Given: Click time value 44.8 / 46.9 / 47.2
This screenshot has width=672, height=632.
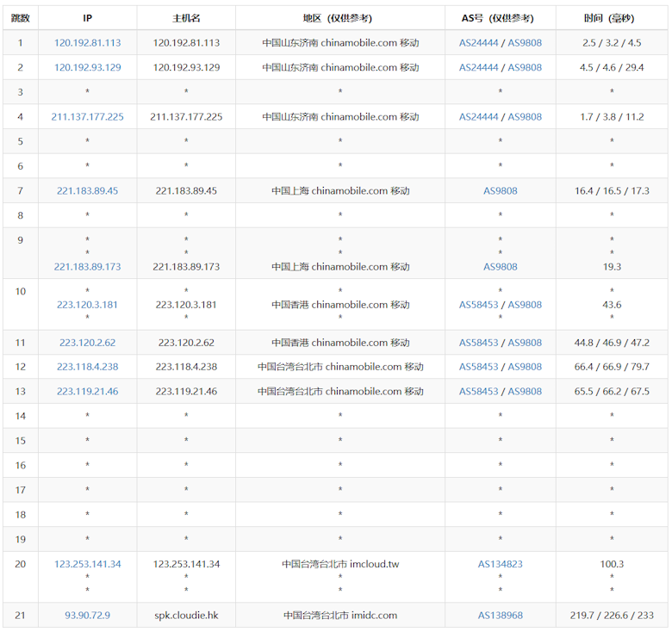Looking at the screenshot, I should pyautogui.click(x=612, y=343).
